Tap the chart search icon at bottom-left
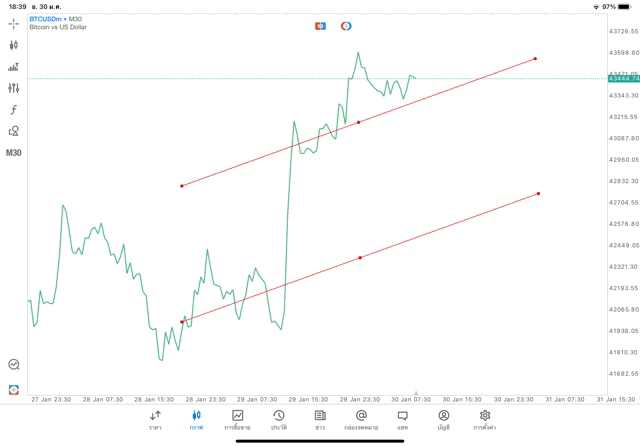 point(14,365)
